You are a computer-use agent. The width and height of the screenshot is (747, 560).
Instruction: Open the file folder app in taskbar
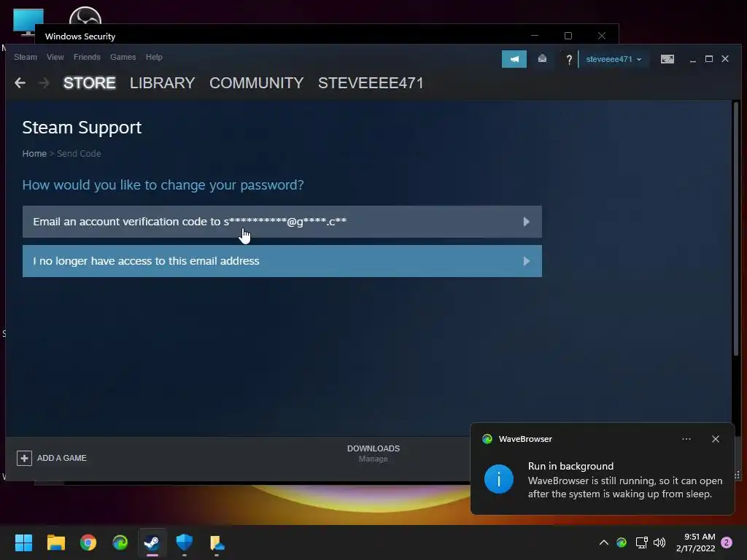[217, 542]
